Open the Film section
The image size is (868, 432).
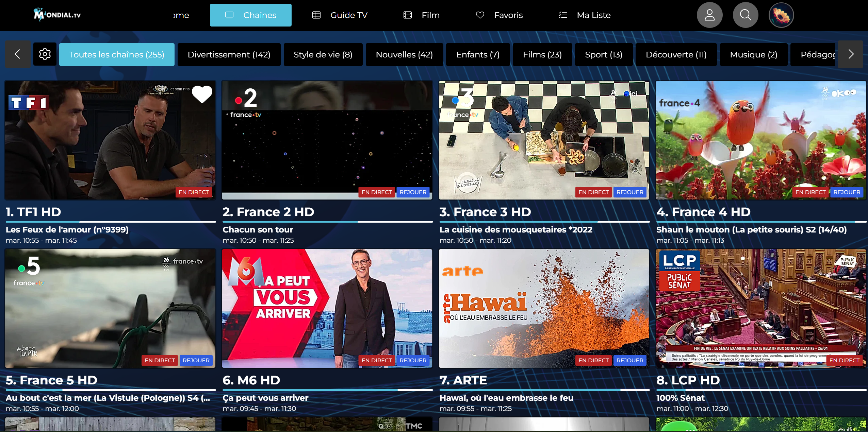pyautogui.click(x=422, y=15)
